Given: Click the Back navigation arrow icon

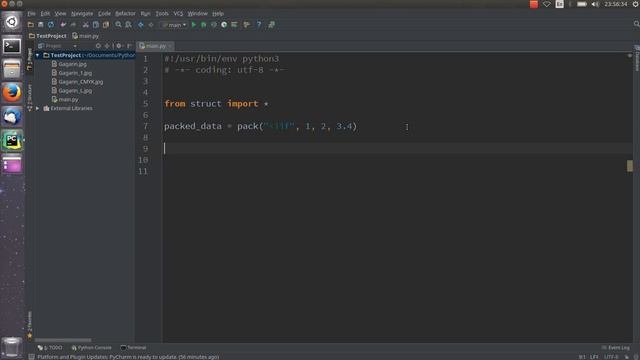Looking at the screenshot, I should 141,25.
